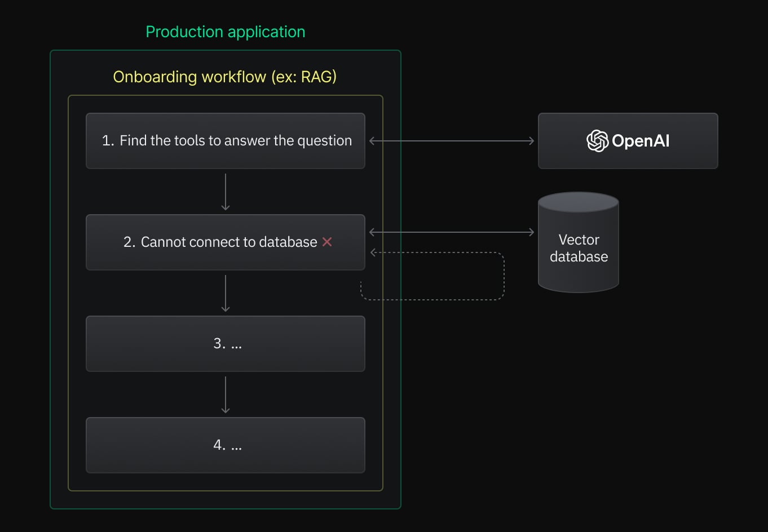Image resolution: width=768 pixels, height=532 pixels.
Task: Open the step 4 placeholder box
Action: click(x=226, y=445)
